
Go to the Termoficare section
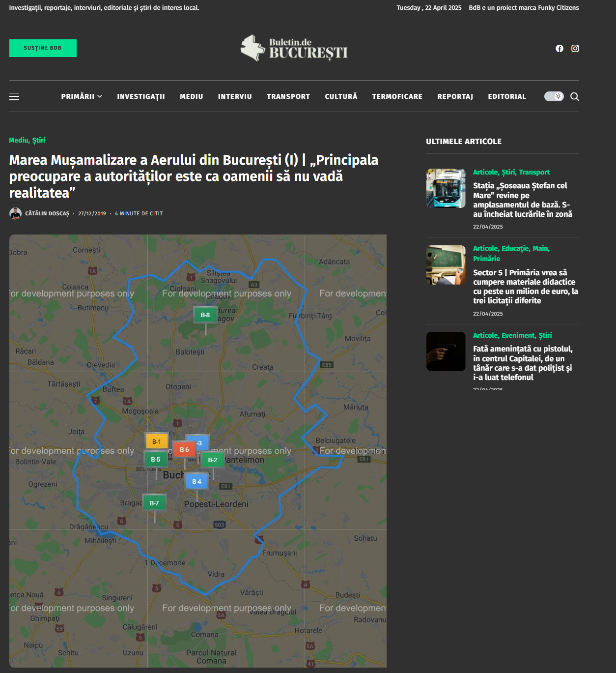pos(397,96)
